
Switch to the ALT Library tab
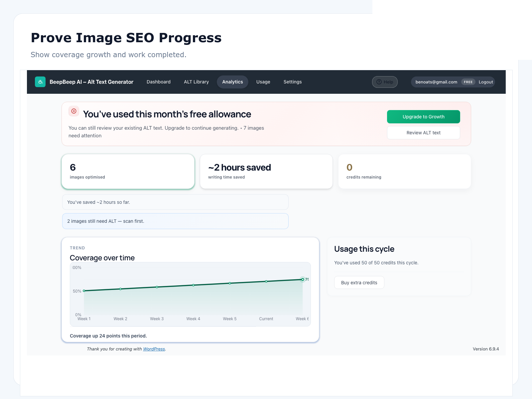click(196, 82)
